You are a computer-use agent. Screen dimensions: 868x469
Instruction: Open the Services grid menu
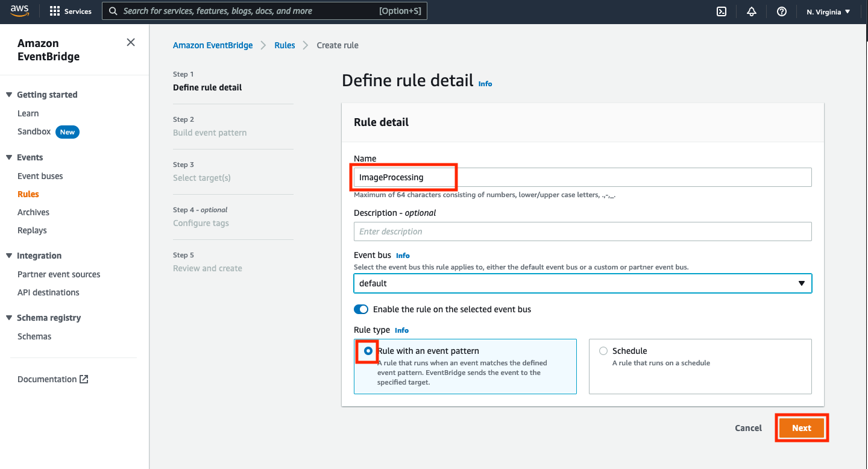coord(71,11)
